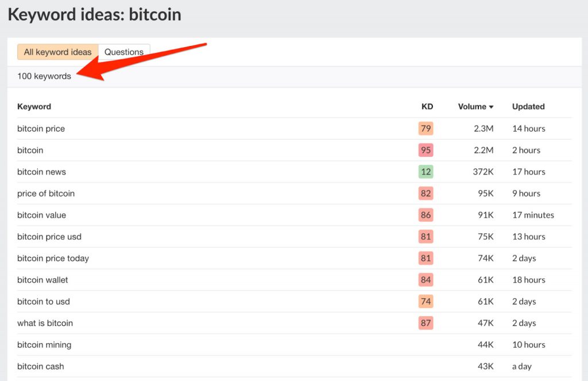Viewport: 588px width, 381px height.
Task: Select the 'price of bitcoin' keyword
Action: [x=46, y=194]
